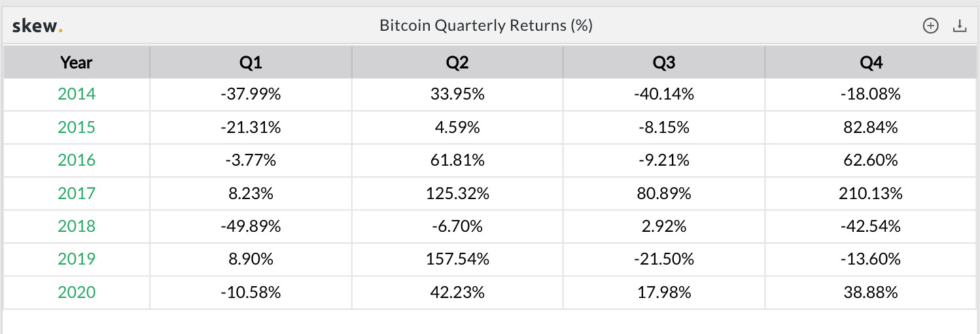This screenshot has width=980, height=334.
Task: Open the 2020 year row label
Action: coord(77,292)
